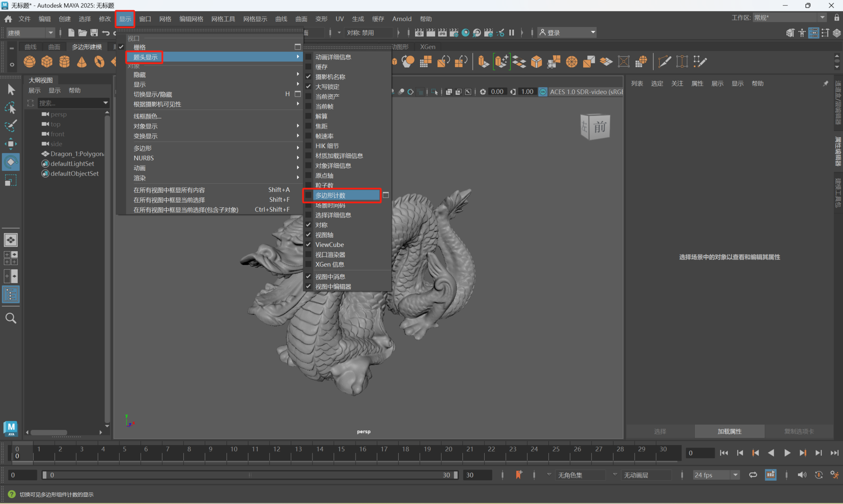Click the 加载属性 button
This screenshot has width=843, height=504.
729,431
